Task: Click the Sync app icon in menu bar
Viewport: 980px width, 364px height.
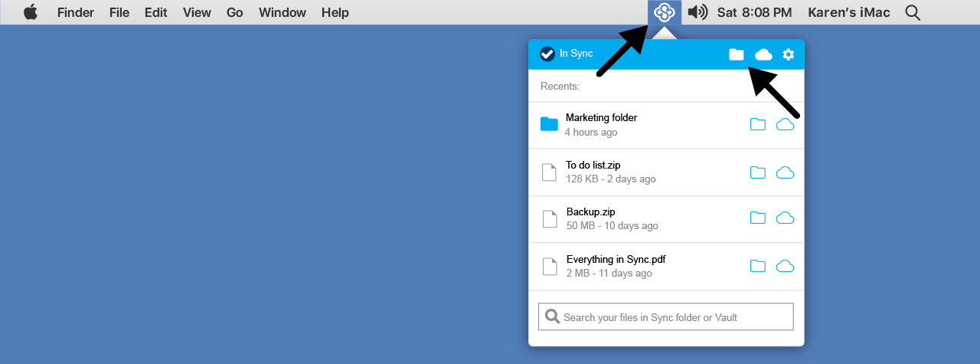Action: click(x=664, y=12)
